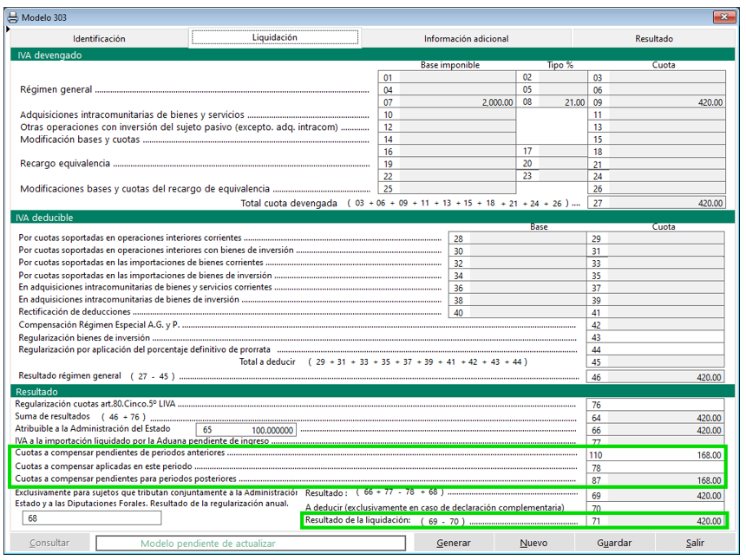Click field 25 for modificaciones recargo base
The image size is (746, 560).
click(447, 189)
